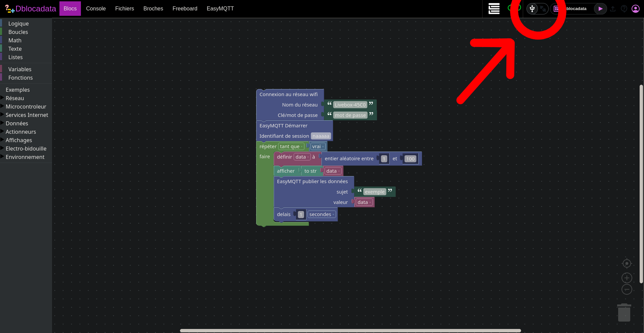Click the stacked-lines menu icon in the header
The height and width of the screenshot is (333, 644).
point(494,9)
